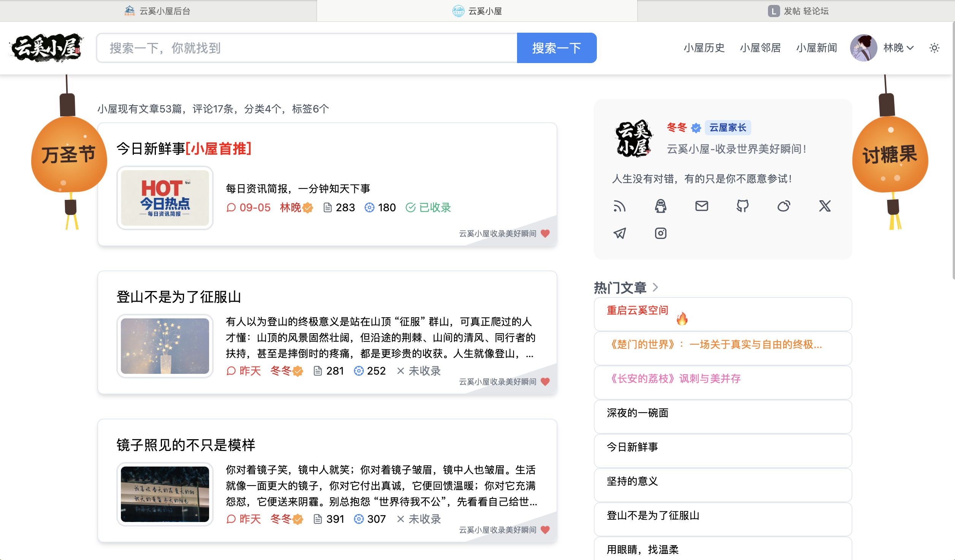This screenshot has width=955, height=560.
Task: Open hot article 重启云奚空间
Action: tap(638, 310)
